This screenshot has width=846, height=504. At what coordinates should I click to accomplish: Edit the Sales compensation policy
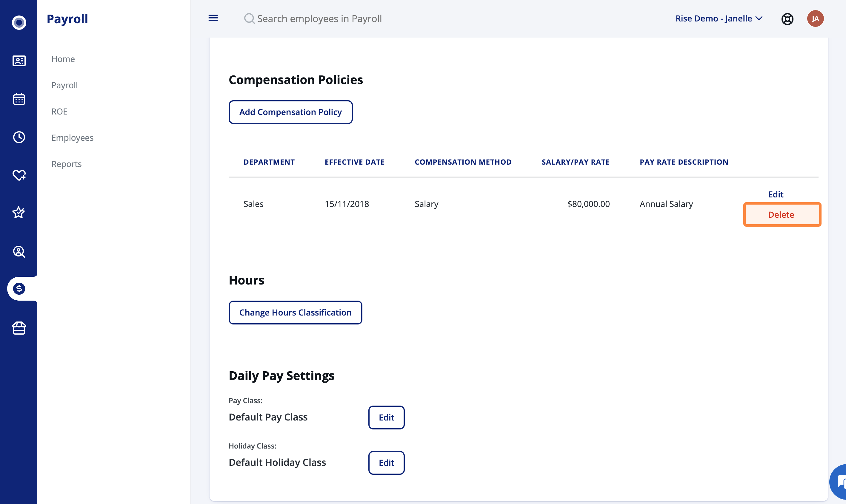[775, 194]
